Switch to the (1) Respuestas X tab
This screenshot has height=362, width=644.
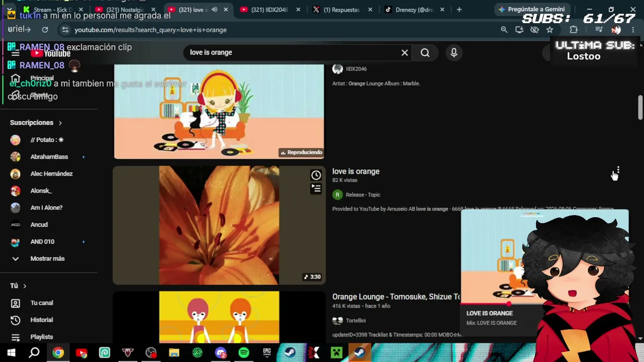click(343, 10)
